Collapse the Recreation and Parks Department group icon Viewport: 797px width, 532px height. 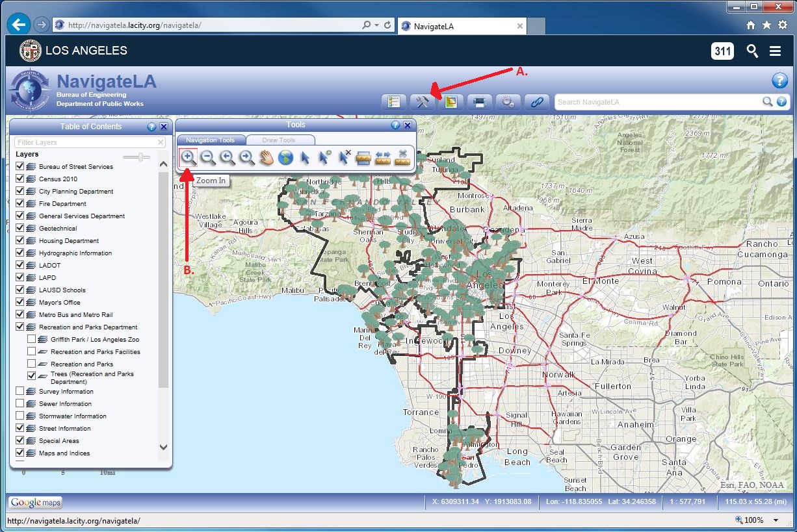tap(31, 327)
